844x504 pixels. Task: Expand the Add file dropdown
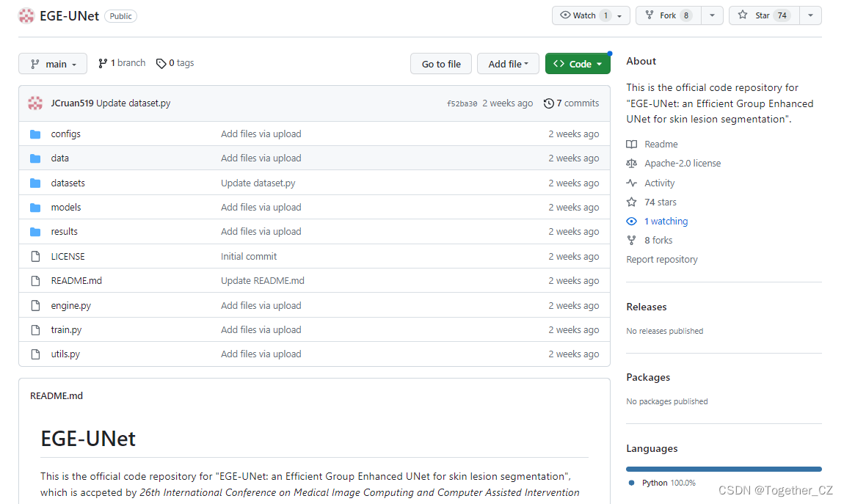(x=508, y=64)
